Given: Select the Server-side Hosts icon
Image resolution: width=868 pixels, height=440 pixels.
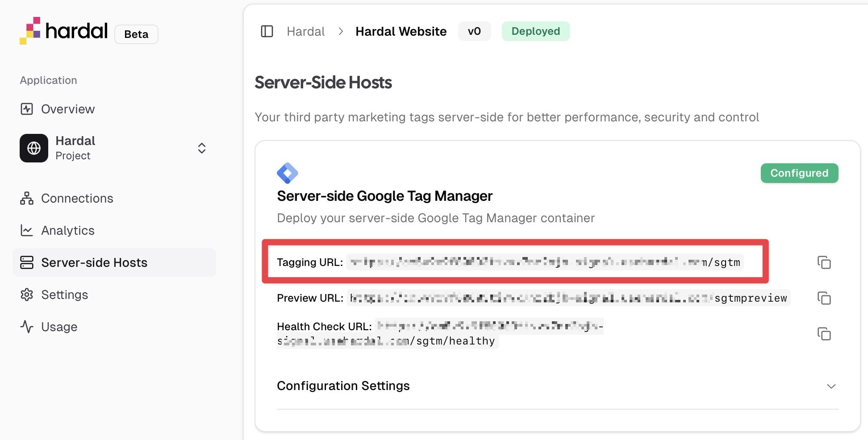Looking at the screenshot, I should [27, 262].
